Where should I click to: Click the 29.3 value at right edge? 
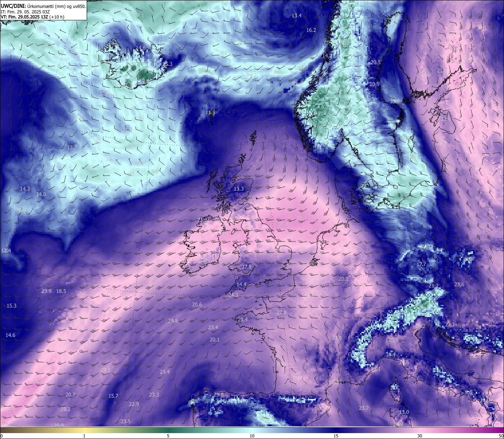[481, 327]
